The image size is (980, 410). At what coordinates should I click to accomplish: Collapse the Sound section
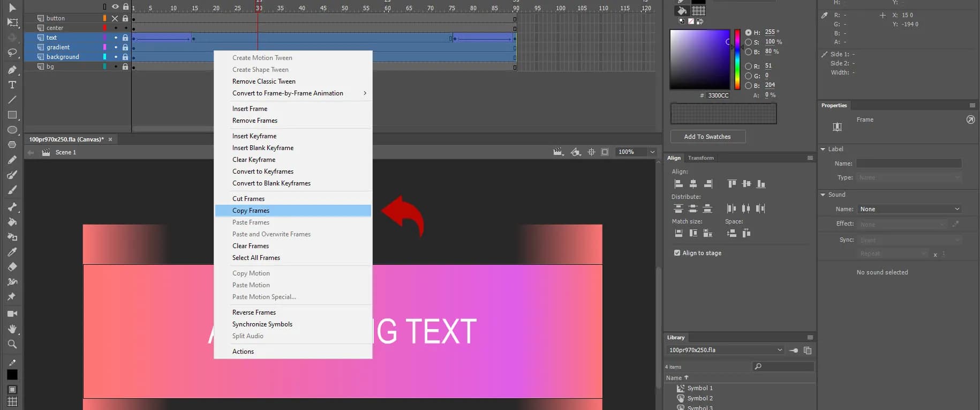(823, 195)
